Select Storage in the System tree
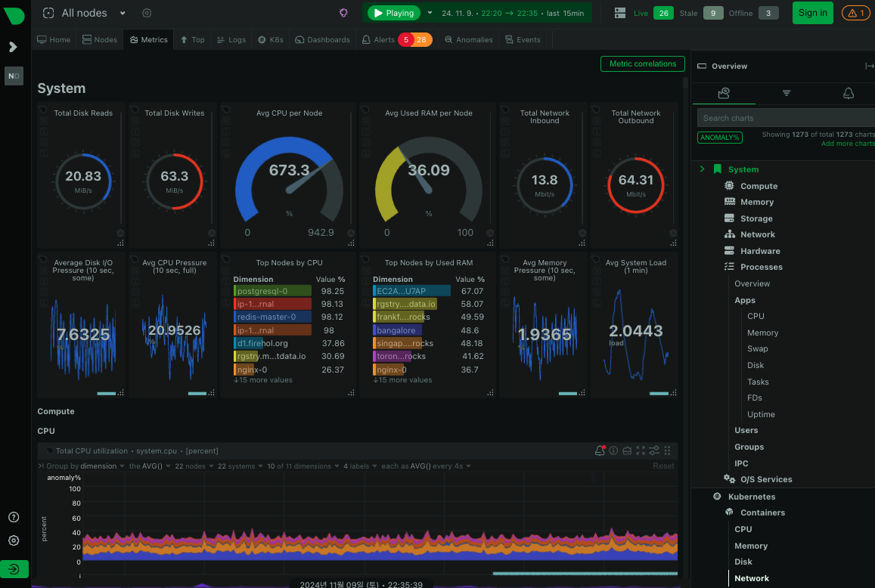The image size is (875, 588). coord(756,218)
